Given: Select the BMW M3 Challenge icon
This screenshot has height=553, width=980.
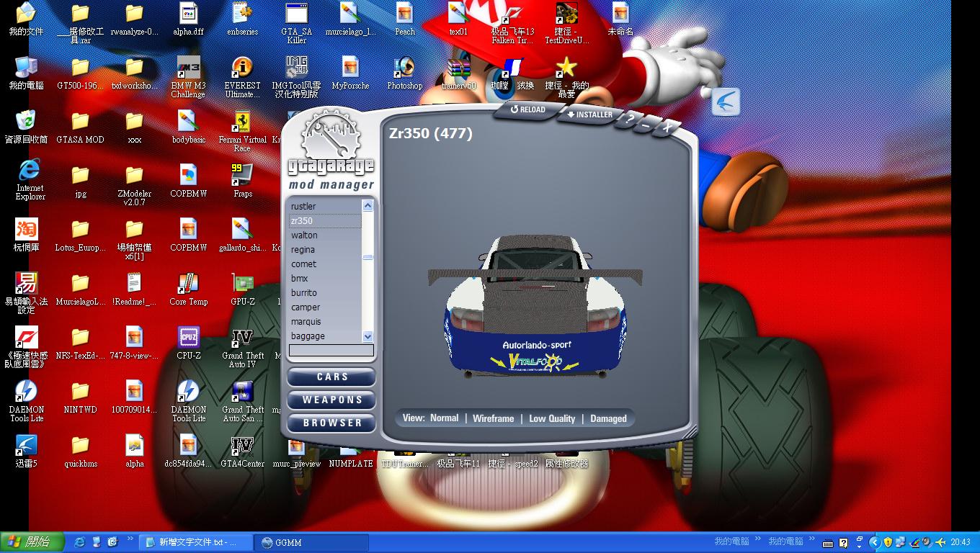Looking at the screenshot, I should point(188,77).
